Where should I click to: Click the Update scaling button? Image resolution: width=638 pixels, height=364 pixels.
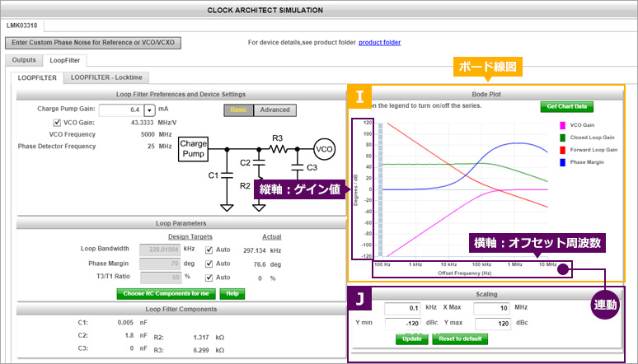point(412,338)
